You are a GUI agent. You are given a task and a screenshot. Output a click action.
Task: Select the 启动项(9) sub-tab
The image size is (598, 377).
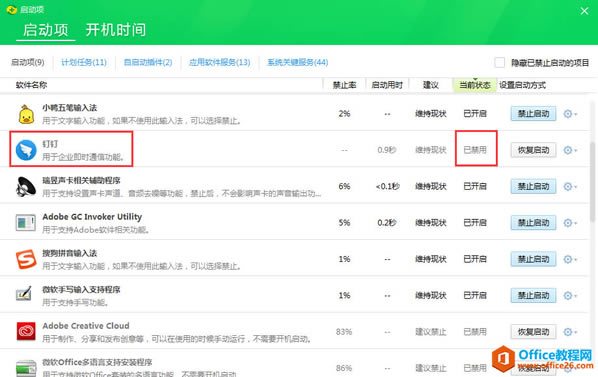click(27, 62)
